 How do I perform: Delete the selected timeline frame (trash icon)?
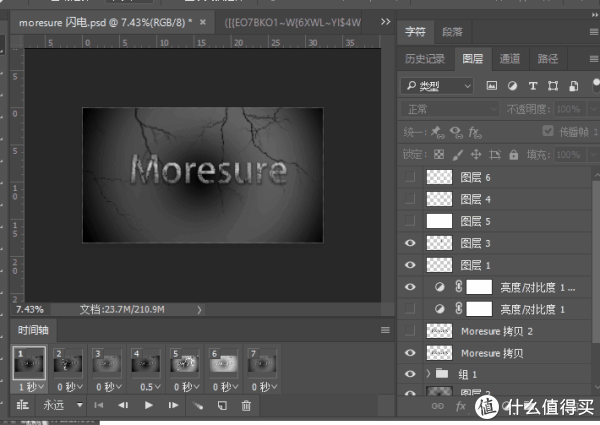coord(246,405)
